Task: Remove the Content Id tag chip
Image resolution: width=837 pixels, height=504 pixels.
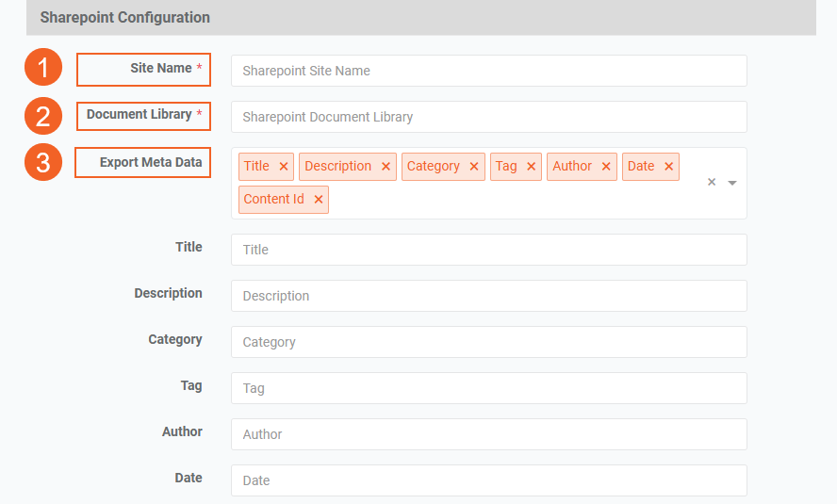Action: coord(319,200)
